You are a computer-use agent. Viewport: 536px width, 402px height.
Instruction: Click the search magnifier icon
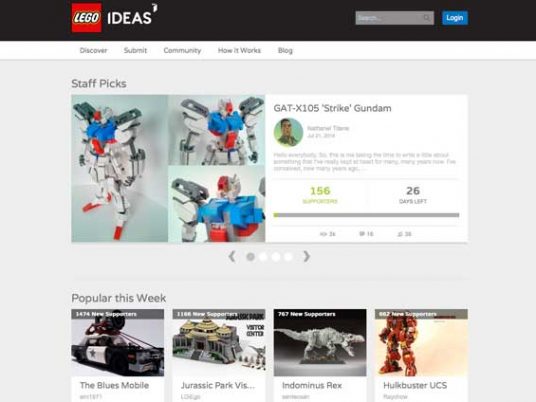[427, 18]
